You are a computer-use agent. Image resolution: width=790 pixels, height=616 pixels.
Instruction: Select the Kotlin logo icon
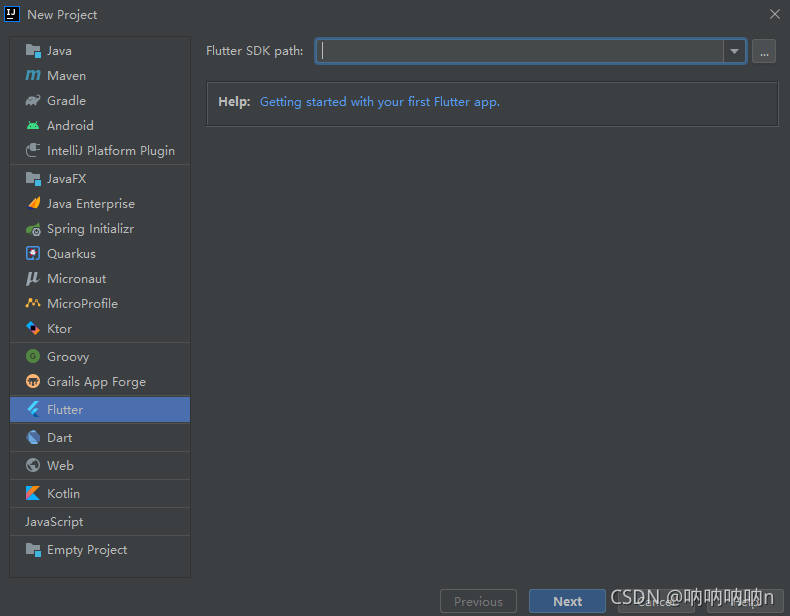coord(33,493)
